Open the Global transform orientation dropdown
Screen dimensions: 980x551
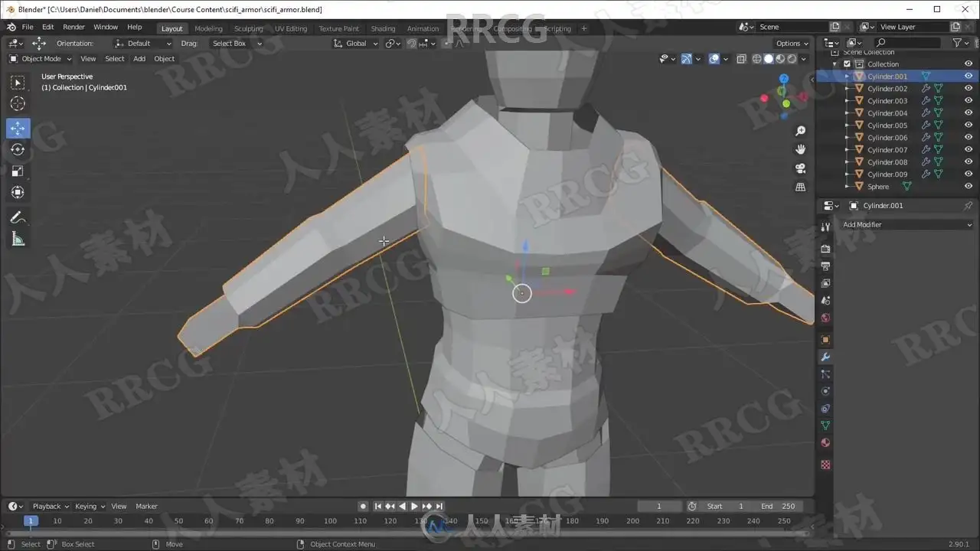tap(356, 44)
